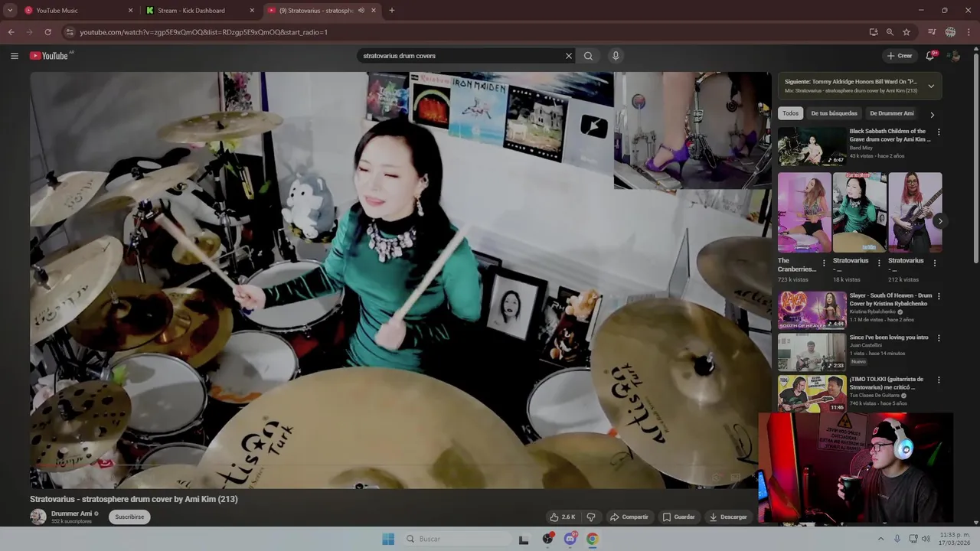Viewport: 980px width, 551px height.
Task: Click the Compartir share button
Action: (x=629, y=517)
